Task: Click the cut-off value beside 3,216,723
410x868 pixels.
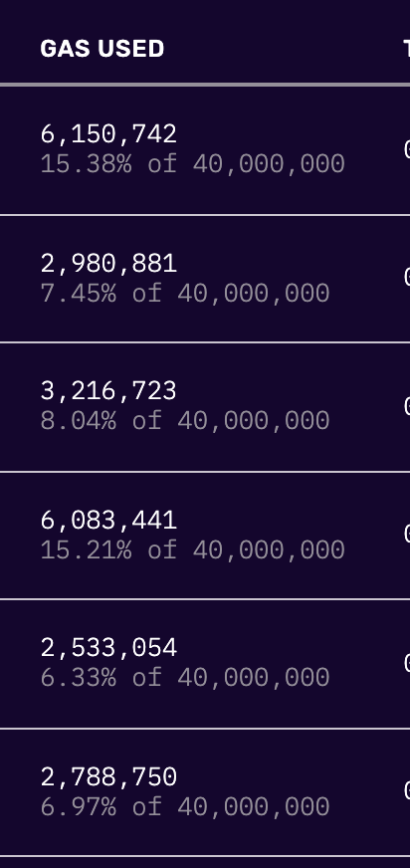Action: coord(407,406)
